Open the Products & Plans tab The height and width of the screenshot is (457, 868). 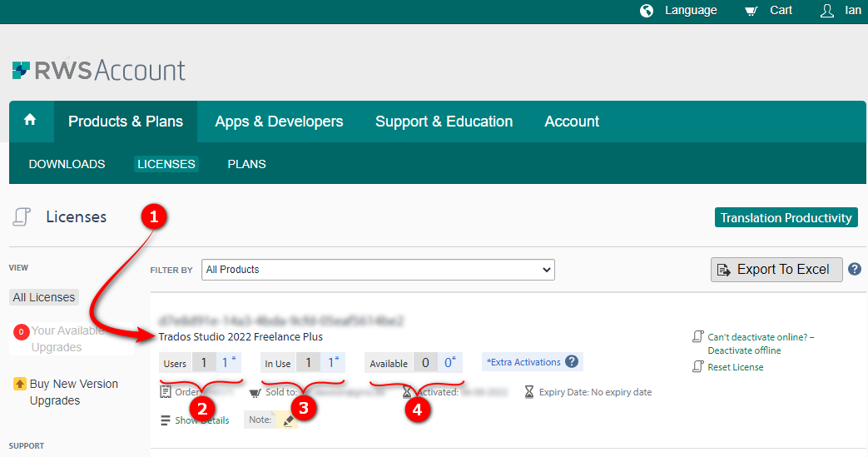pyautogui.click(x=126, y=122)
